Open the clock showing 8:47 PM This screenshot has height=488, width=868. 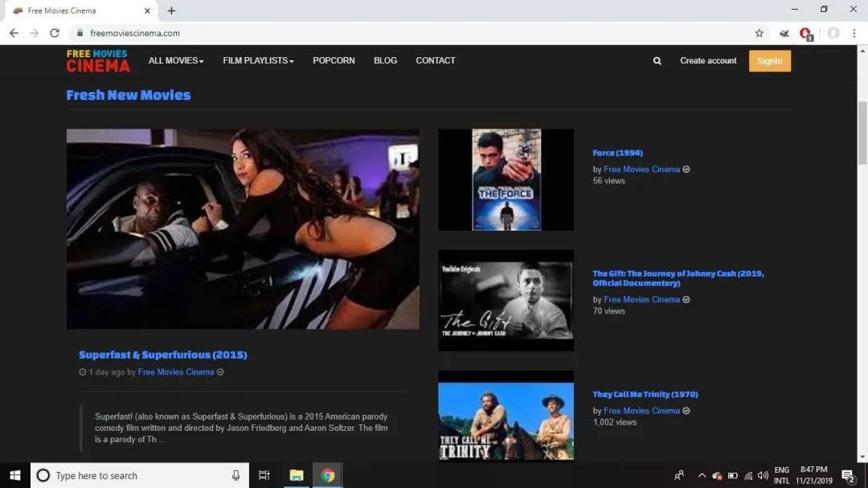click(x=813, y=475)
